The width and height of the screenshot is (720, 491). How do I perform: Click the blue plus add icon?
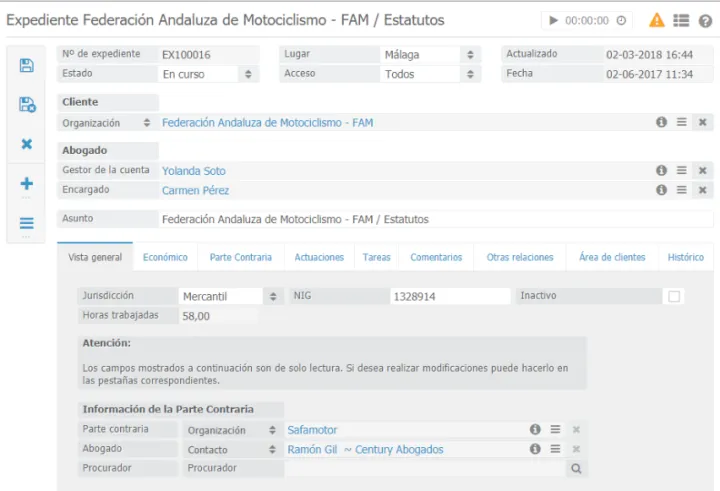[27, 184]
